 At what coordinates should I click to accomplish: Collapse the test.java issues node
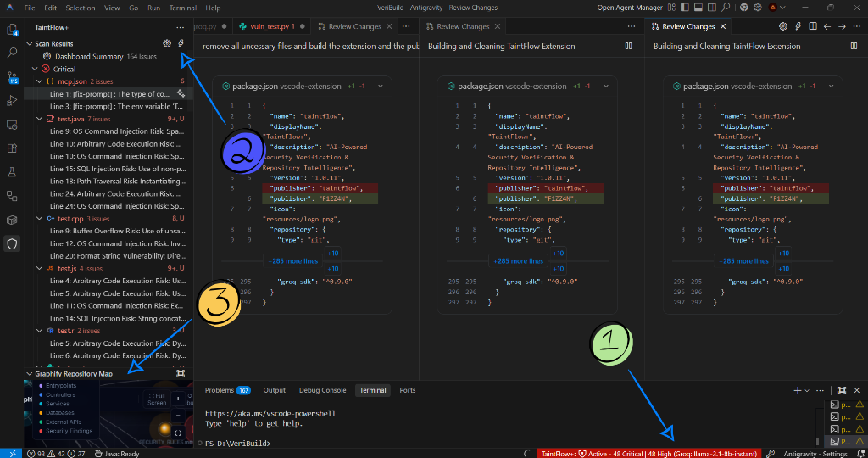(x=39, y=119)
